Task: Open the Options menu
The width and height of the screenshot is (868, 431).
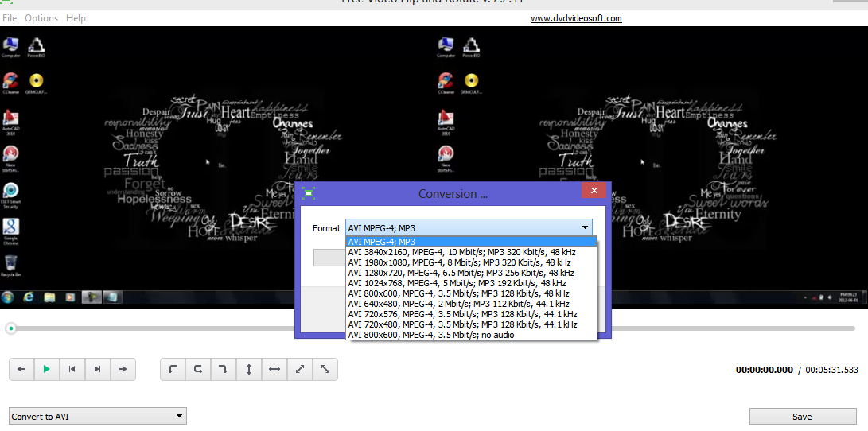Action: point(41,18)
